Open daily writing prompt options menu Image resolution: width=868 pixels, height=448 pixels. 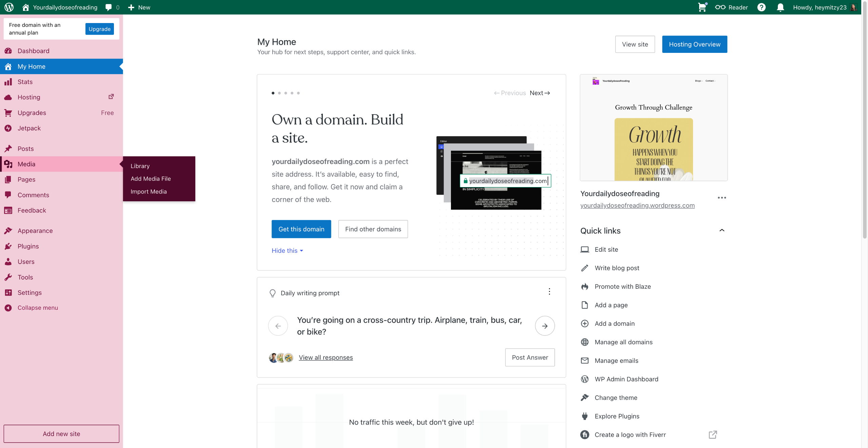coord(549,291)
